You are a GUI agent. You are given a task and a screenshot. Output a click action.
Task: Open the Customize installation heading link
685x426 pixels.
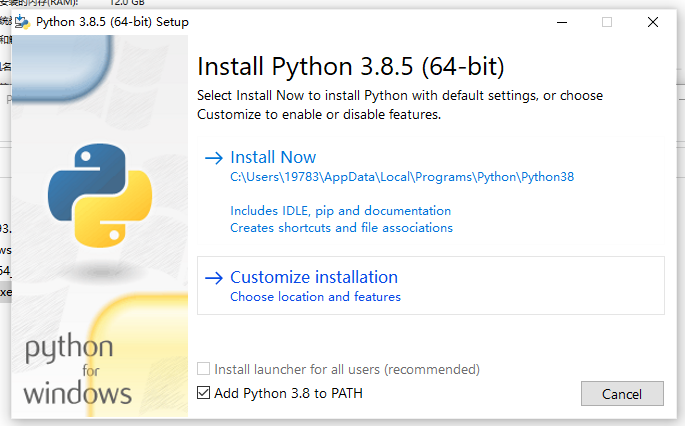pyautogui.click(x=314, y=277)
